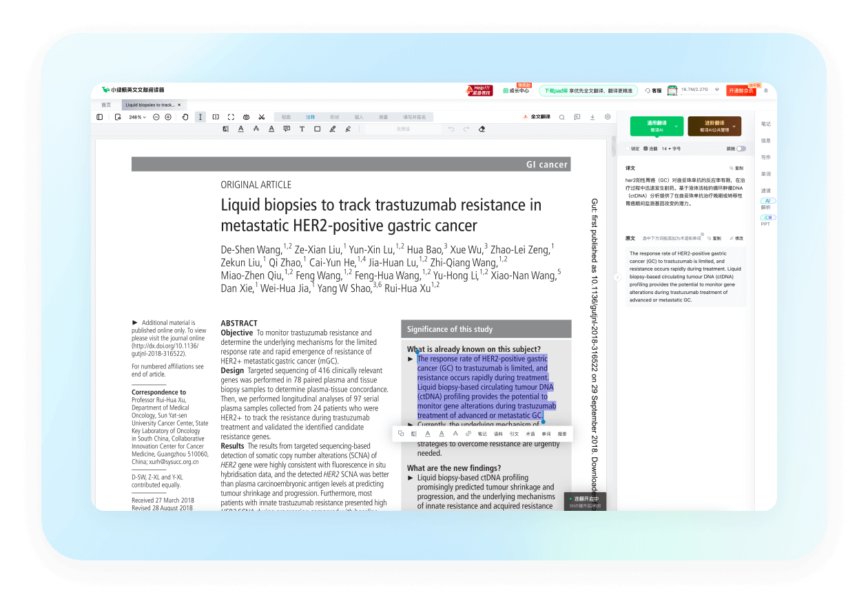Click the document vertical scrollbar
868x610 pixels.
[x=613, y=146]
